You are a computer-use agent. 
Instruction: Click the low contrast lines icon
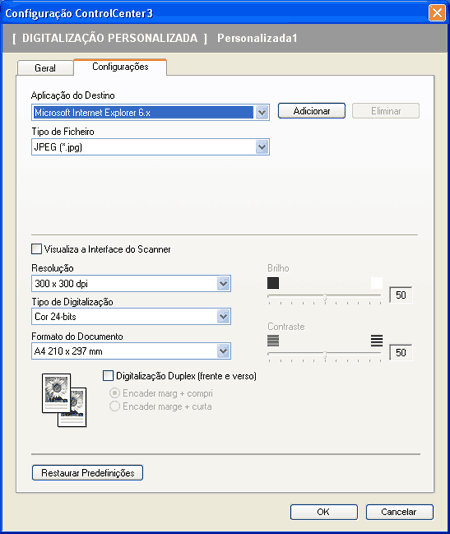(x=273, y=341)
